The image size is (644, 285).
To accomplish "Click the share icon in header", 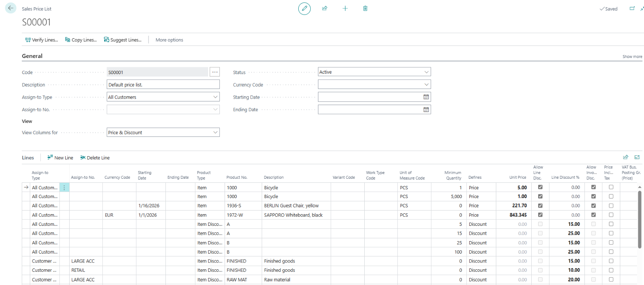I will tap(325, 8).
